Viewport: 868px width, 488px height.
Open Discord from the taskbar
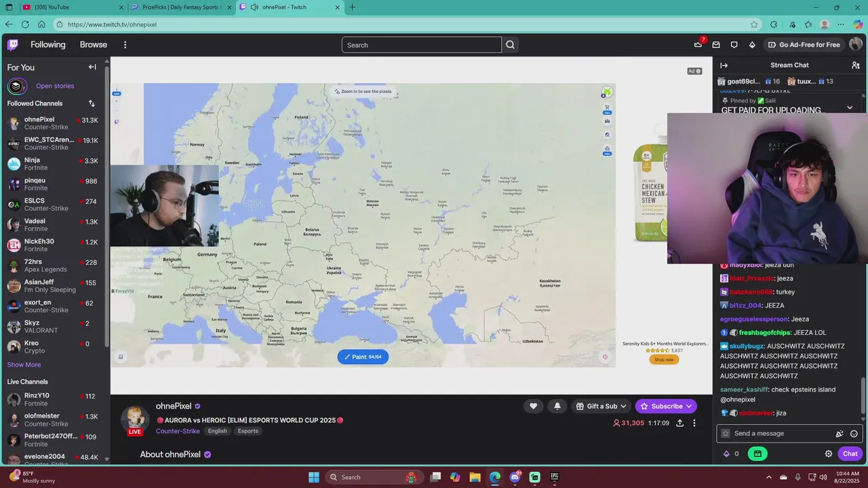[515, 477]
